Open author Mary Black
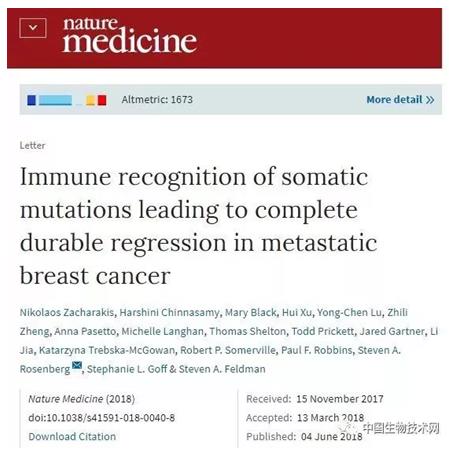Screen dimensions: 449x465 tap(251, 313)
